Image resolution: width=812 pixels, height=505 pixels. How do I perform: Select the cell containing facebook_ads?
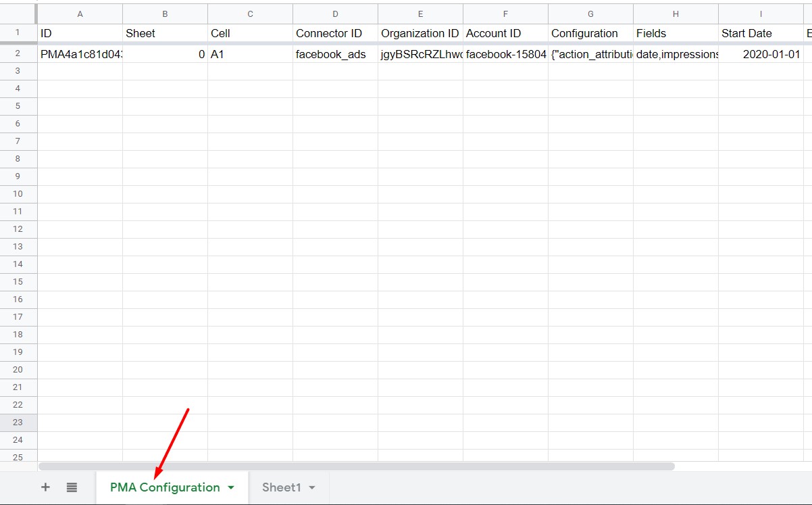click(334, 53)
